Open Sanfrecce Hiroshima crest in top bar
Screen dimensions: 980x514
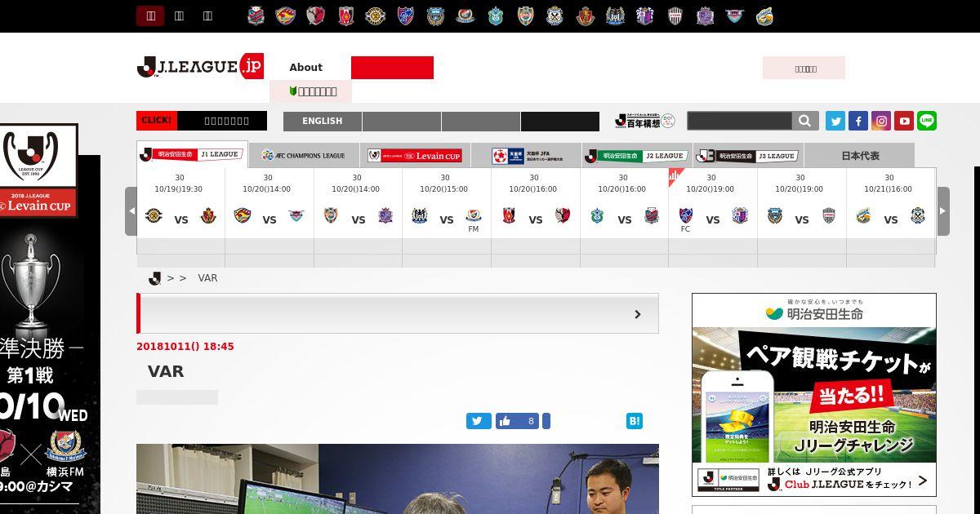[x=705, y=16]
